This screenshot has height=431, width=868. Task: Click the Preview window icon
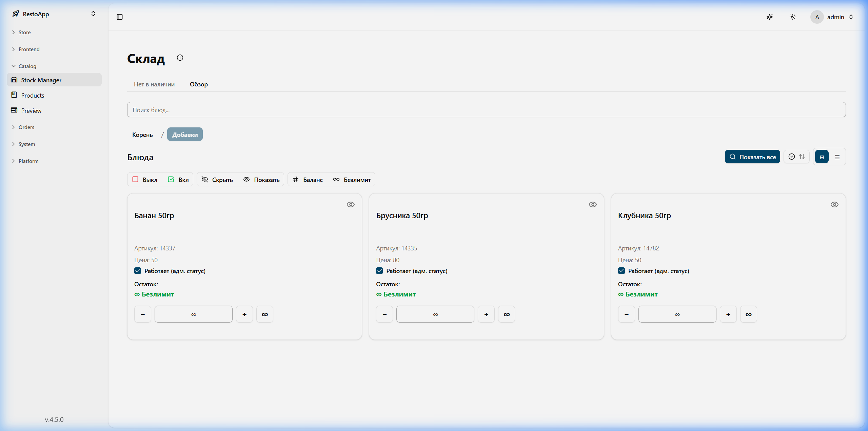point(14,110)
